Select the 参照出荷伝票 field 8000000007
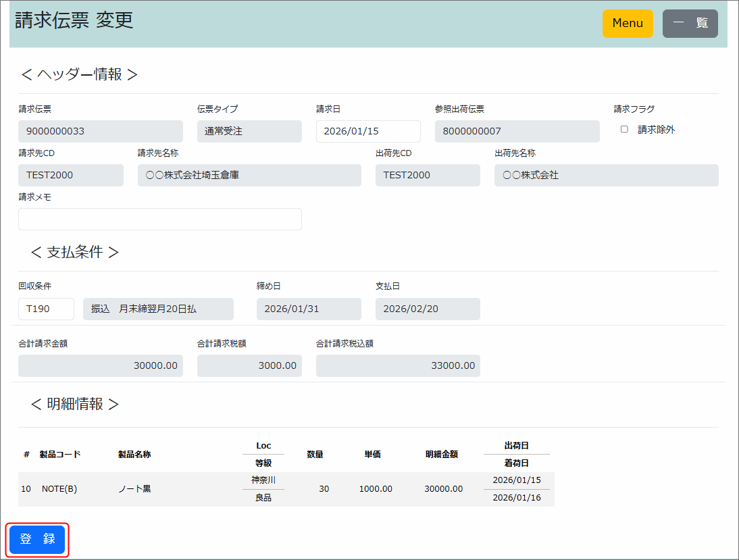 point(517,131)
